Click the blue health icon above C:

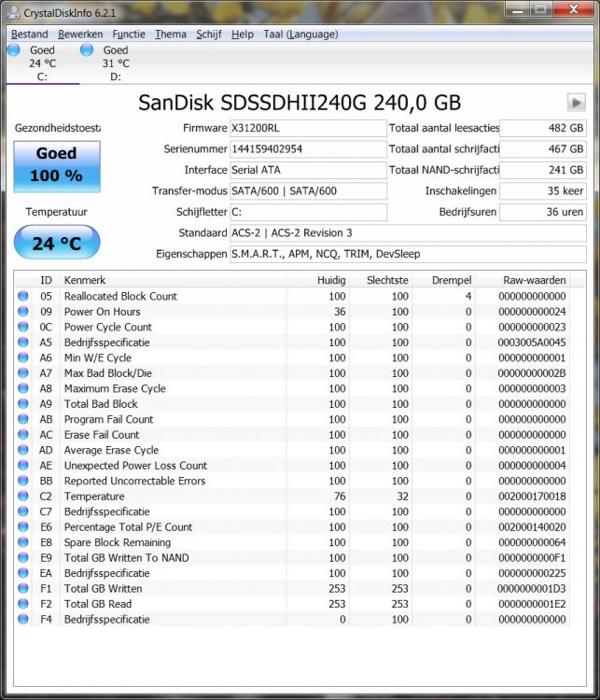point(14,49)
